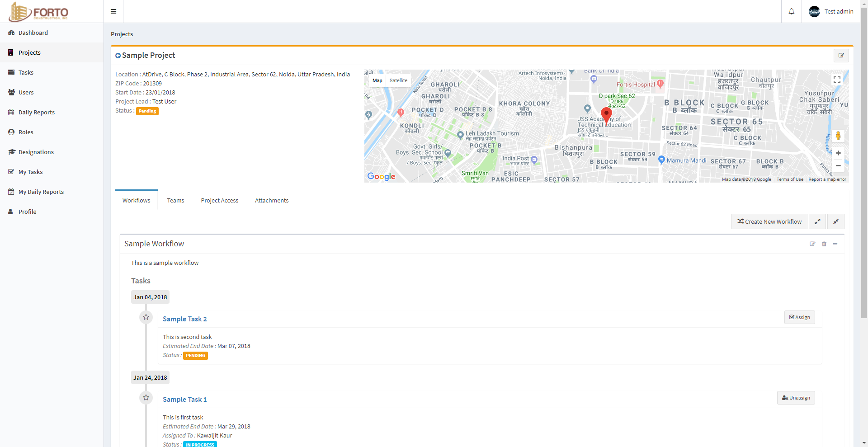Image resolution: width=868 pixels, height=447 pixels.
Task: Open Designations in the sidebar
Action: point(52,152)
